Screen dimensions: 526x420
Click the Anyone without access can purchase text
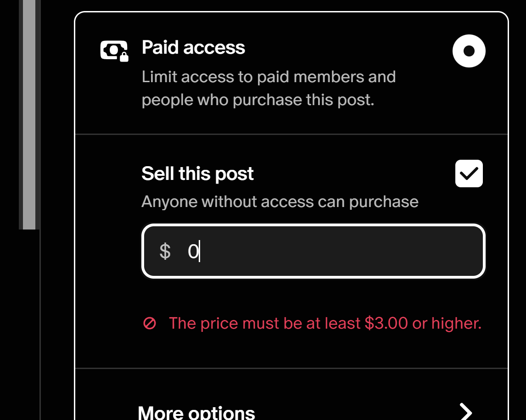coord(280,202)
